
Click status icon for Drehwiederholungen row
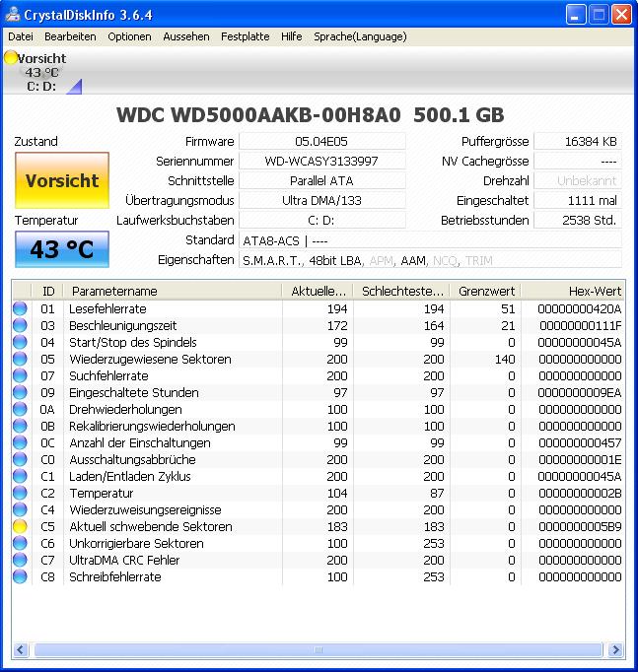coord(20,409)
